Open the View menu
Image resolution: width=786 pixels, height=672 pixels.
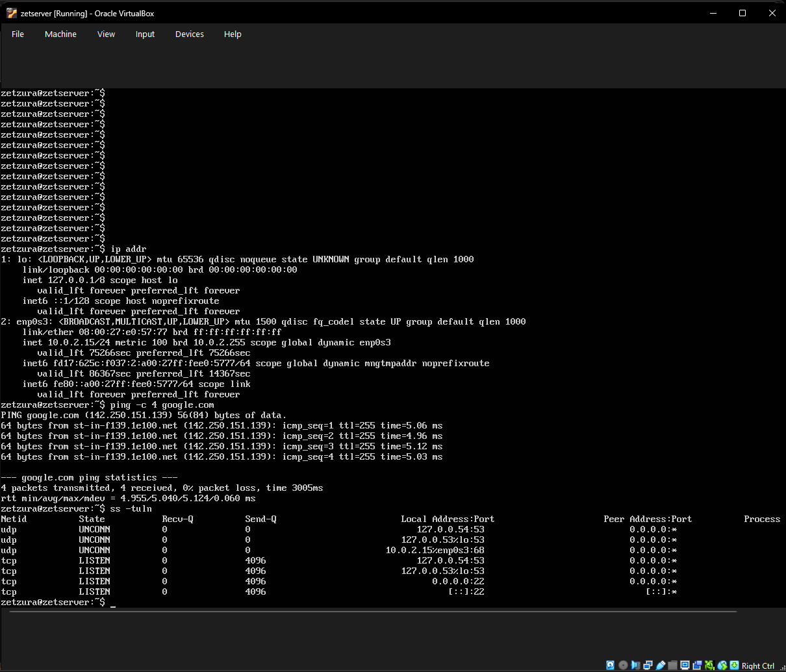pos(106,34)
